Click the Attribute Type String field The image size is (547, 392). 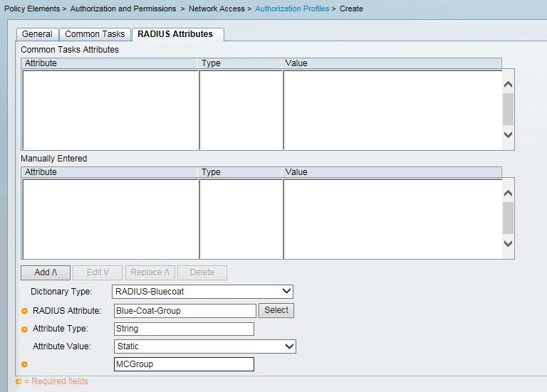point(184,329)
